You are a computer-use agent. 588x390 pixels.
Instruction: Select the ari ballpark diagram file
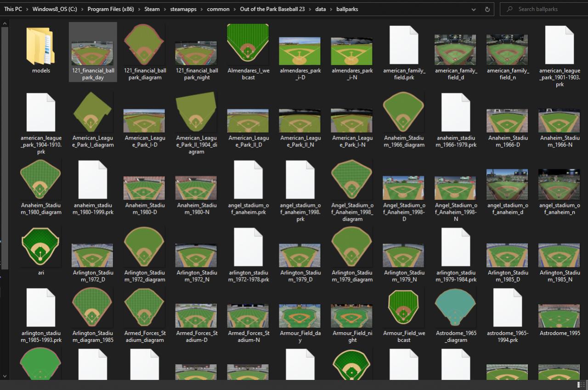pos(41,251)
